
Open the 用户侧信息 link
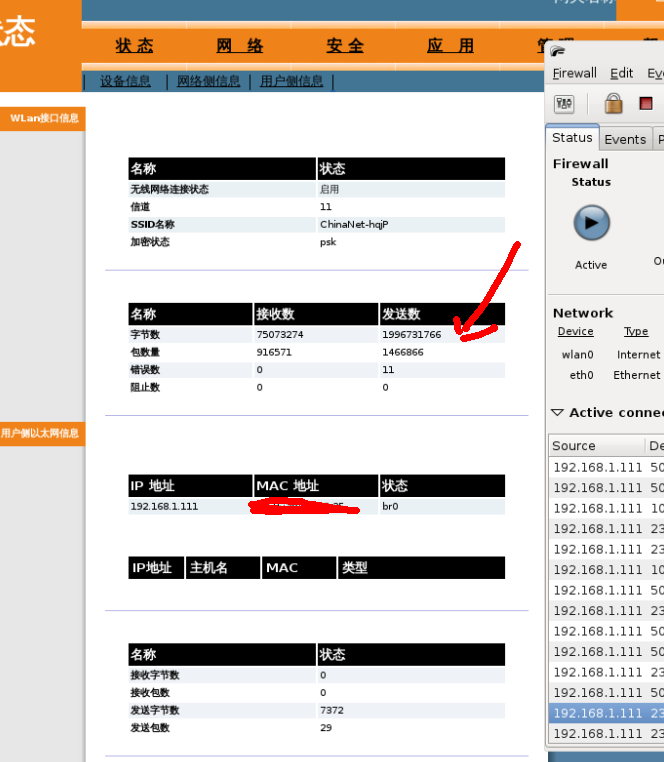pos(291,81)
